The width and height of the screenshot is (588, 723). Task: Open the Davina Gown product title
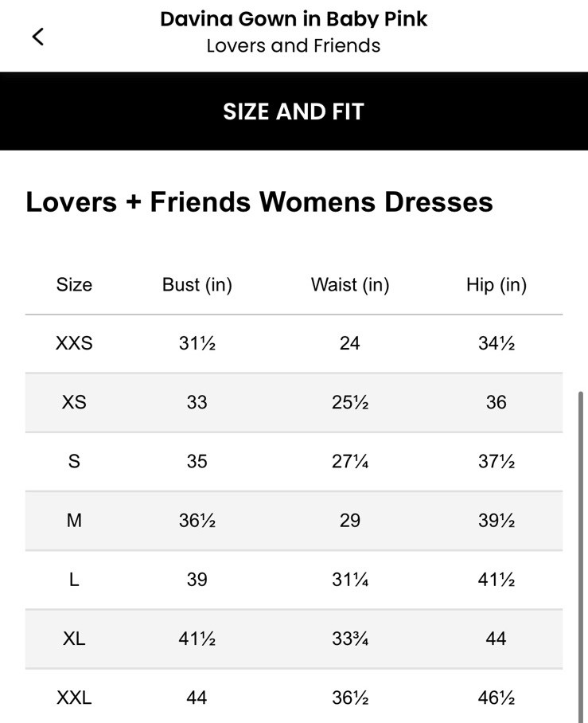294,18
